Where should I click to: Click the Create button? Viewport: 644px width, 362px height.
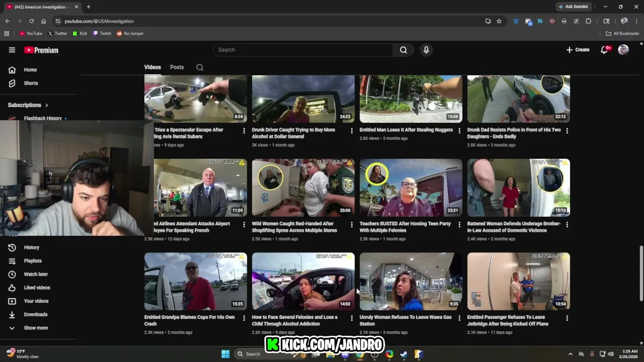(x=578, y=50)
